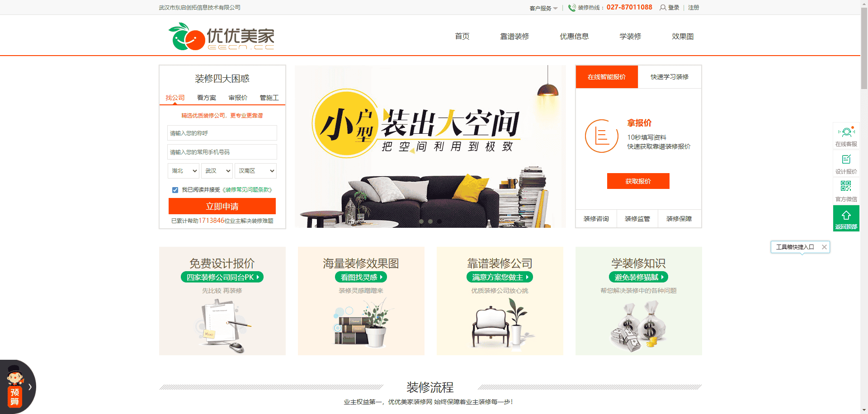
Task: Select the third carousel dot indicator
Action: 439,221
